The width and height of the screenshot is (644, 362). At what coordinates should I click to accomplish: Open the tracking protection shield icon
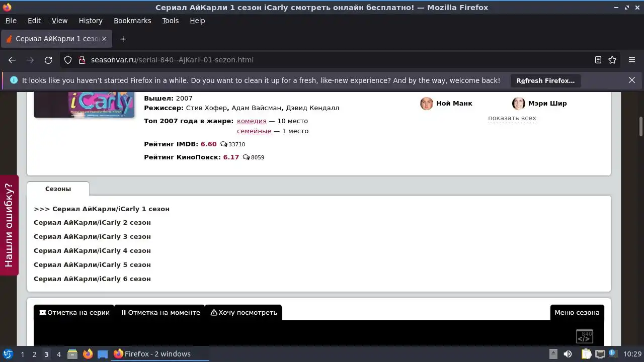tap(68, 60)
